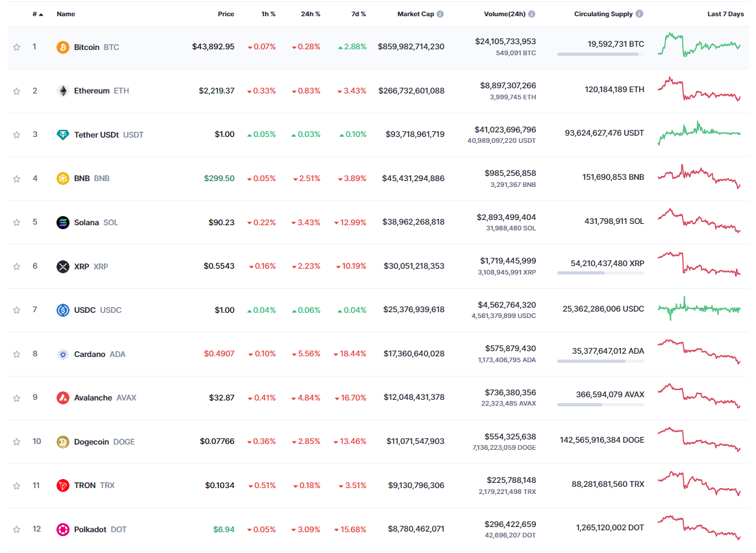Open the Ethereum ETH coin page link
This screenshot has height=553, width=756.
tap(101, 91)
